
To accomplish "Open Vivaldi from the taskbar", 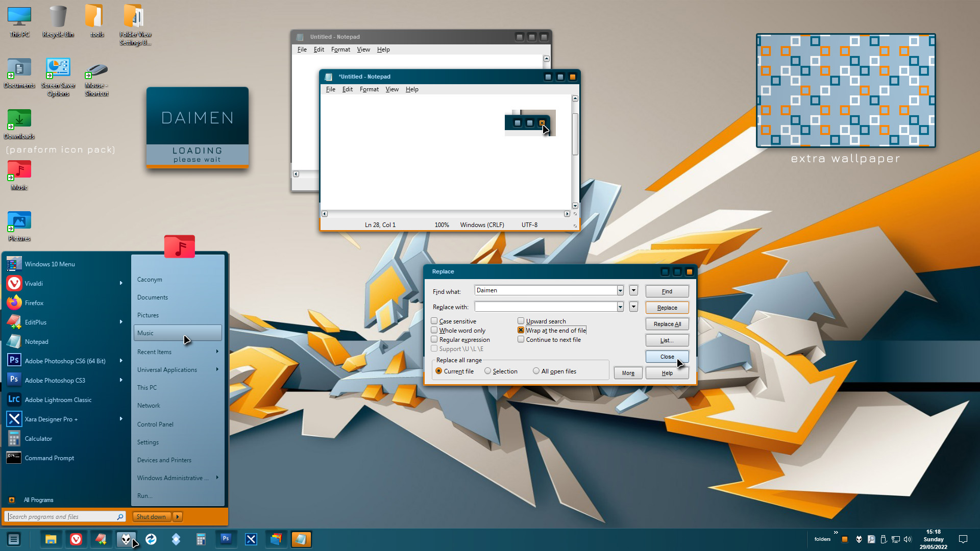I will pos(76,539).
